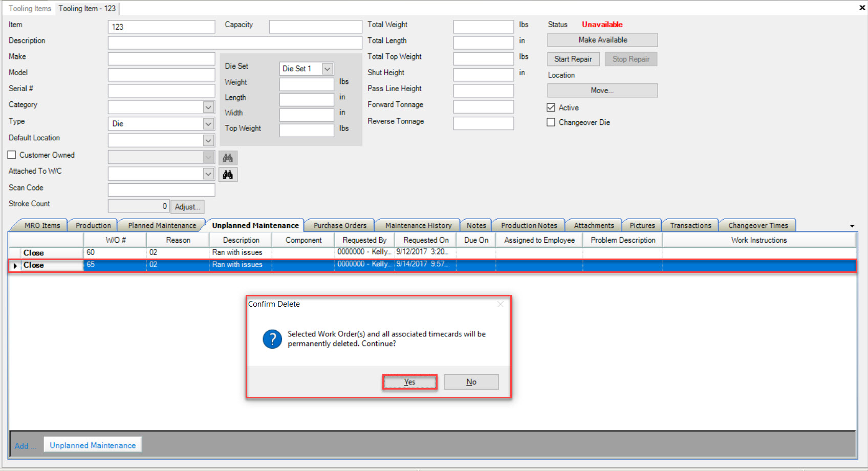Open the Category dropdown
The image size is (868, 471).
click(208, 107)
